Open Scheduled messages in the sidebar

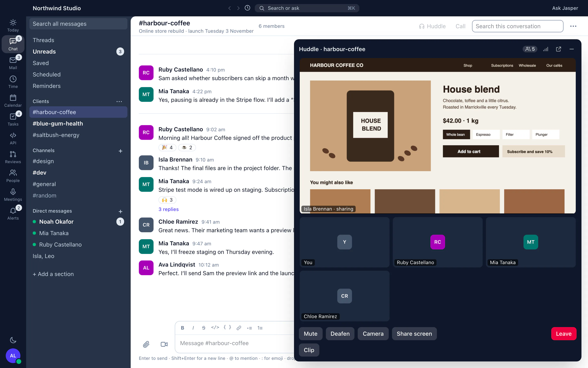(78, 74)
